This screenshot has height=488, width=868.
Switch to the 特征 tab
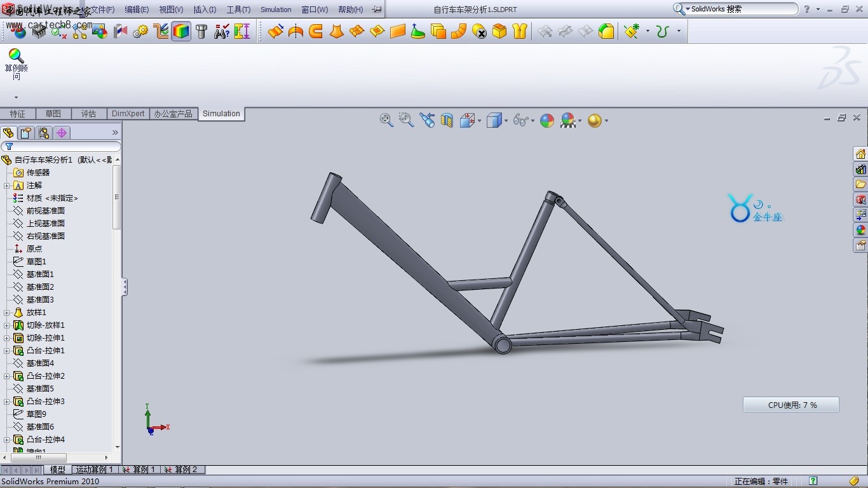[18, 114]
